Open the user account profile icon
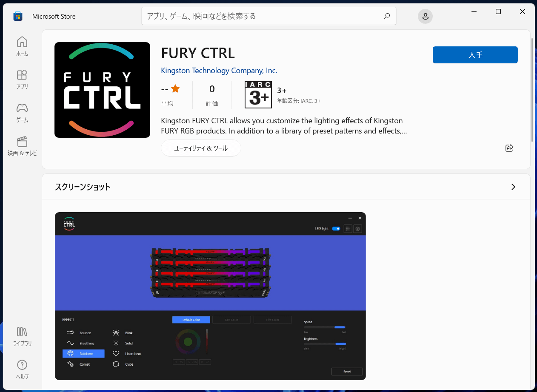Image resolution: width=537 pixels, height=392 pixels. coord(425,17)
